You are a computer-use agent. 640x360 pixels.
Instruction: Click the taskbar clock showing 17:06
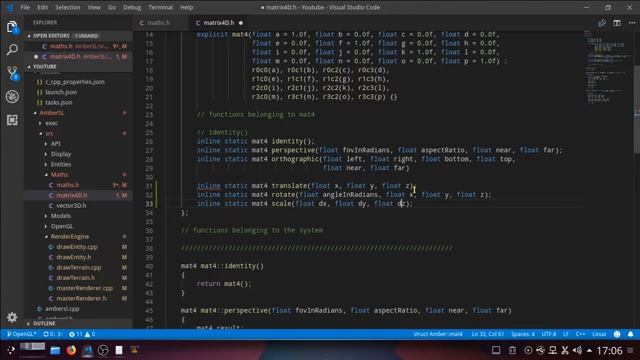[609, 350]
